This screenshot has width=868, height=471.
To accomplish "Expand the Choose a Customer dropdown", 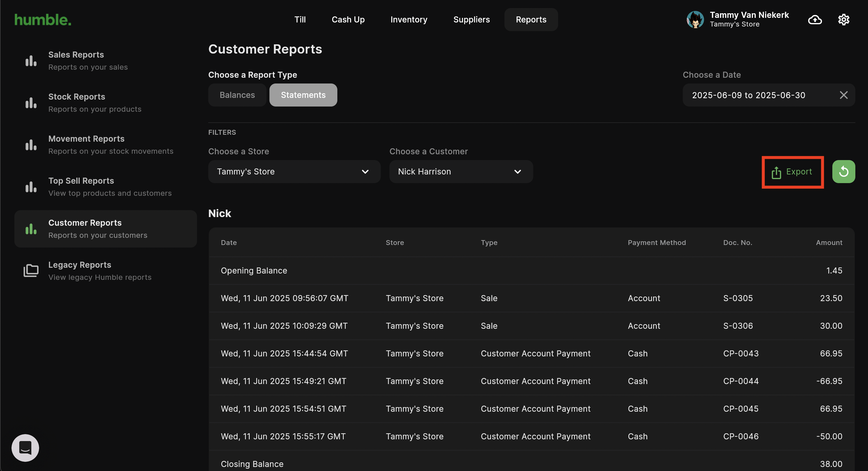I will (x=461, y=172).
